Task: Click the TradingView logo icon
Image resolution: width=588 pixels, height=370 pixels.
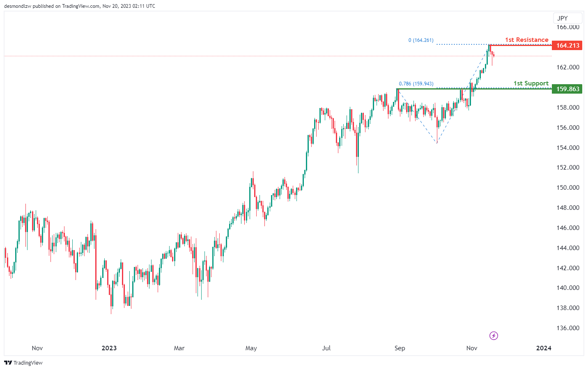Action: (x=8, y=363)
